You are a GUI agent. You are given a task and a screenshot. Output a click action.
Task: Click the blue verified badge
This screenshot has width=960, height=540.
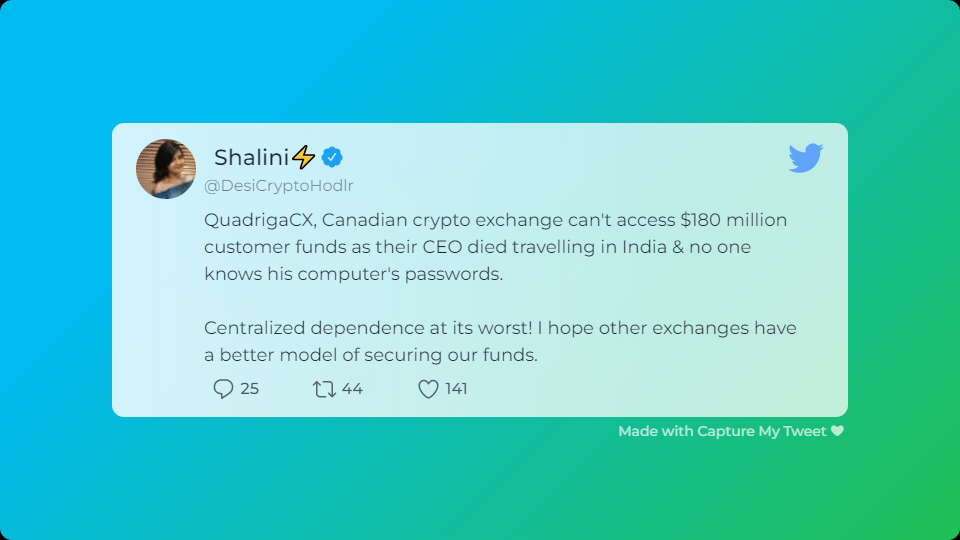[x=332, y=157]
